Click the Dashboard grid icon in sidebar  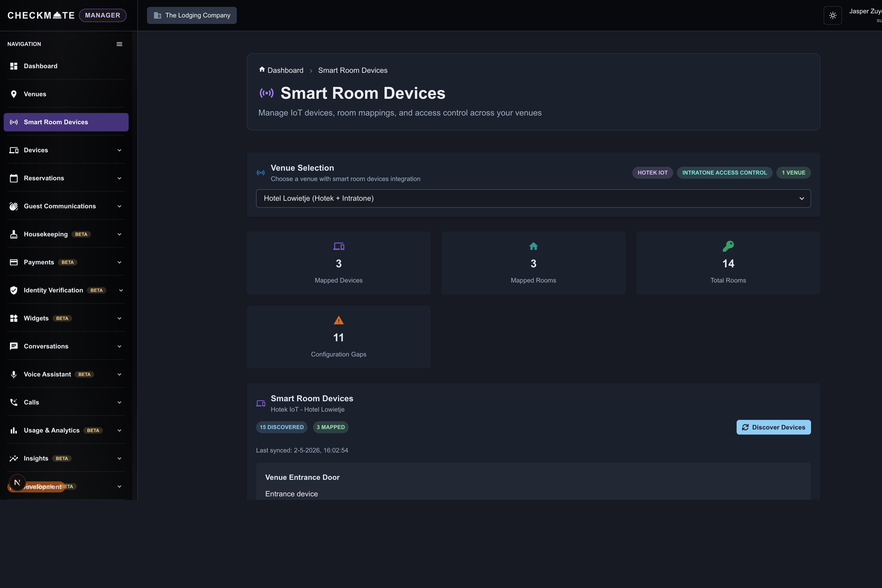click(x=14, y=66)
